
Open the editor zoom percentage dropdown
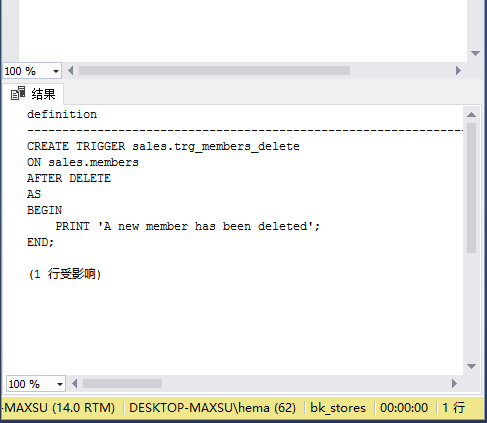[56, 71]
